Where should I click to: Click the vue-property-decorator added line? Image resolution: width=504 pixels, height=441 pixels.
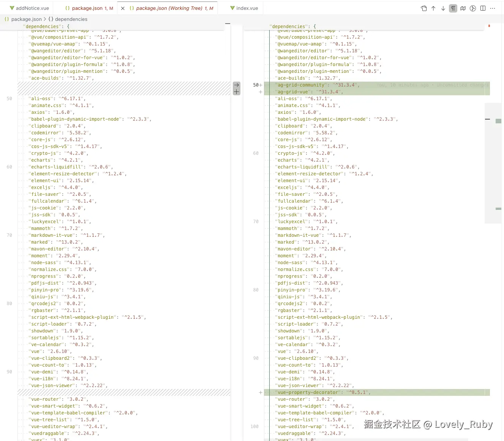point(322,392)
